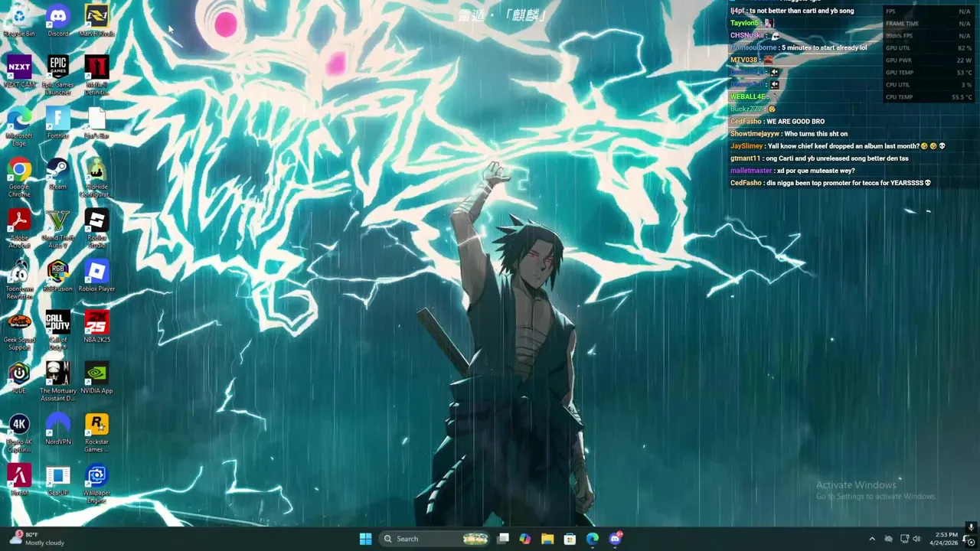
Task: Select the Google Chrome desktop shortcut
Action: click(x=19, y=178)
